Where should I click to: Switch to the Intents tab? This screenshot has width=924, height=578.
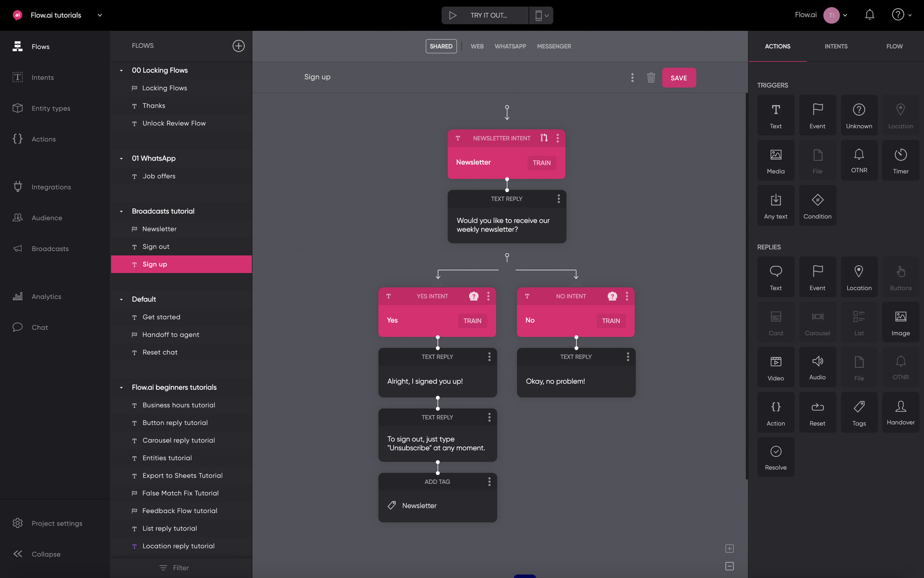(x=836, y=46)
